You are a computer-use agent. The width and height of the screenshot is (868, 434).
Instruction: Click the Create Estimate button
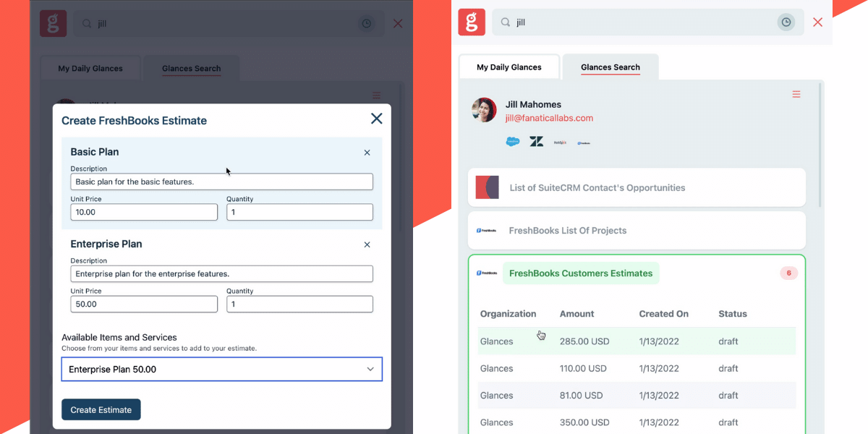[x=101, y=409]
